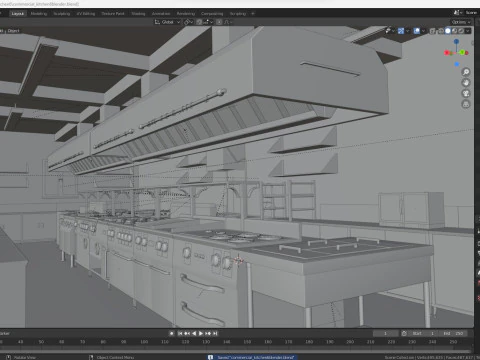Jump to the previous keyframe
This screenshot has height=360, width=480.
coord(187,333)
